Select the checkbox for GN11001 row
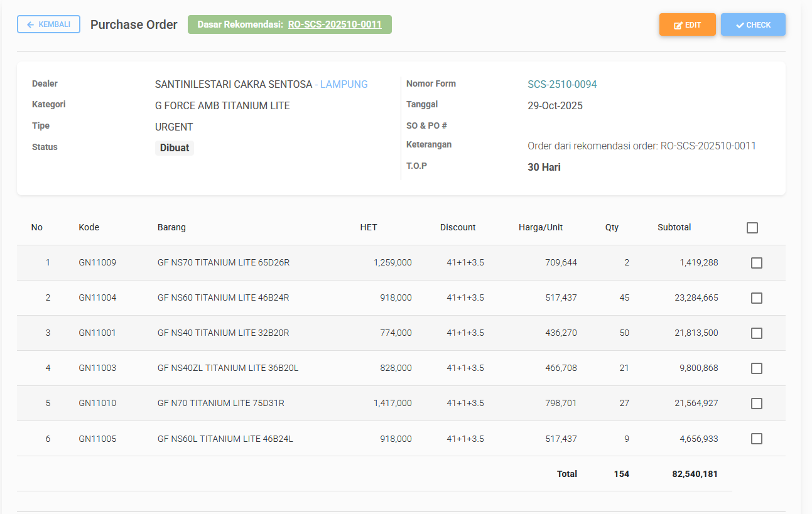 (756, 333)
